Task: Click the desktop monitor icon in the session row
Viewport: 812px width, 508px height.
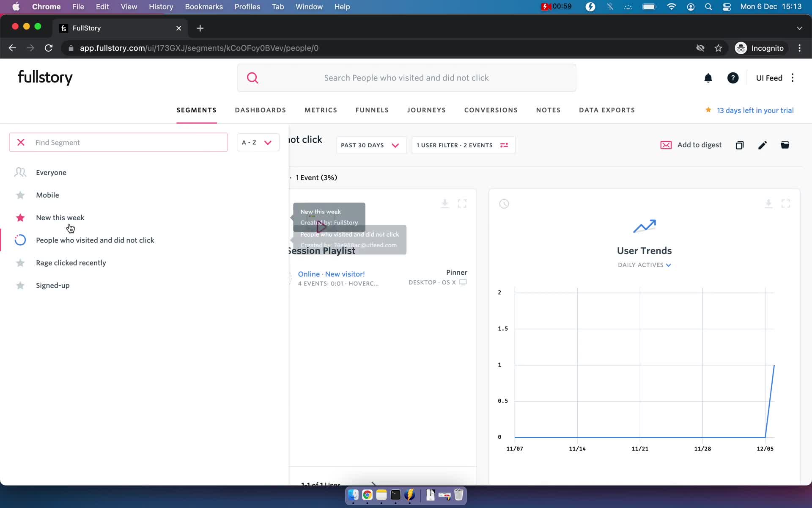Action: (463, 282)
